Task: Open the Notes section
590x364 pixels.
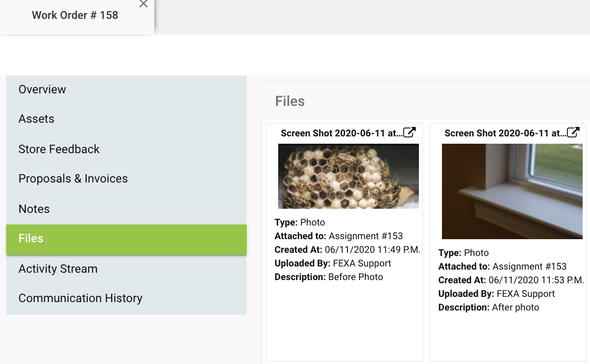Action: coord(34,209)
